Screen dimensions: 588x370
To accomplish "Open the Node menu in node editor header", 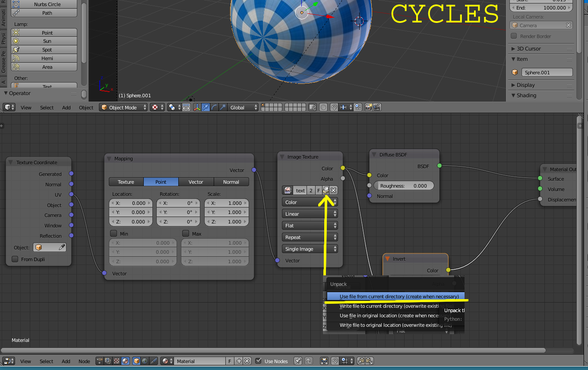I will (84, 361).
